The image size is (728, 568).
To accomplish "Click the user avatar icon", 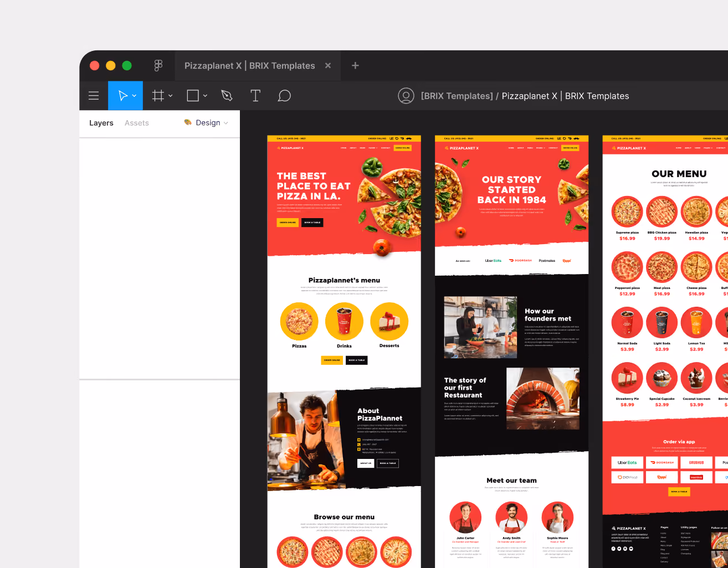I will click(x=406, y=96).
